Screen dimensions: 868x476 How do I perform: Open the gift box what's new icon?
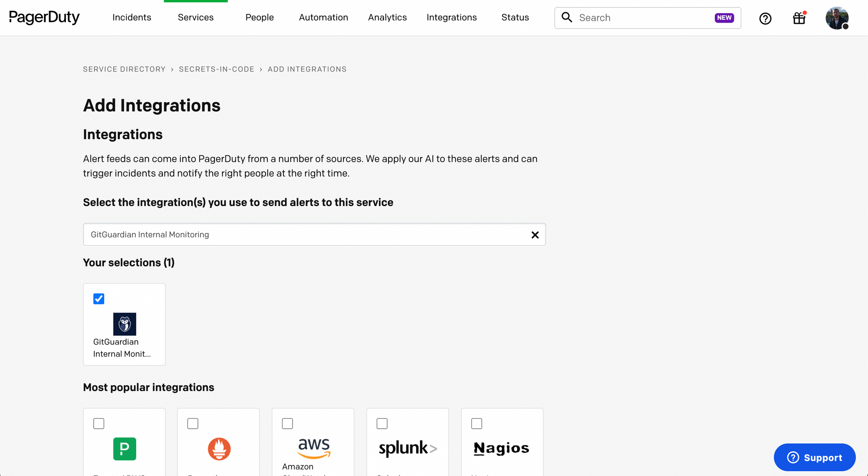pyautogui.click(x=799, y=18)
